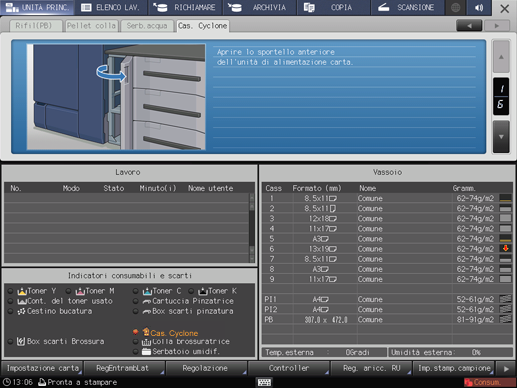Image resolution: width=517 pixels, height=388 pixels.
Task: Click the status lamp beside Toner Y
Action: click(11, 291)
